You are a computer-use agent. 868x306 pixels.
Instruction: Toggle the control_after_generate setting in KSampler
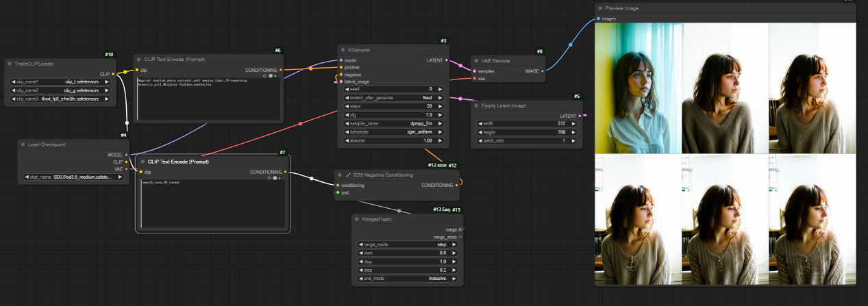(x=392, y=98)
